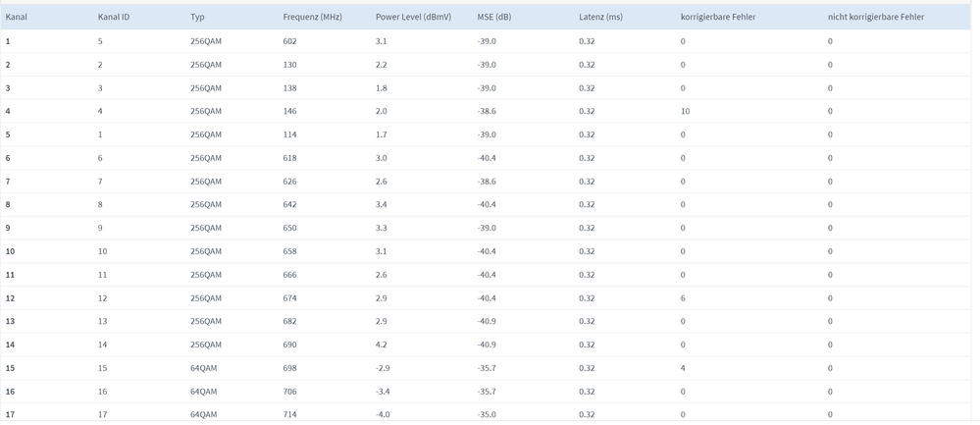Click the Kanal ID column header

pos(114,18)
